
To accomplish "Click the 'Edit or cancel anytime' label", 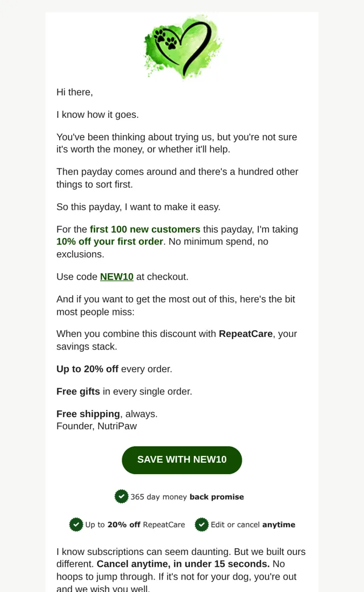I will pos(253,525).
